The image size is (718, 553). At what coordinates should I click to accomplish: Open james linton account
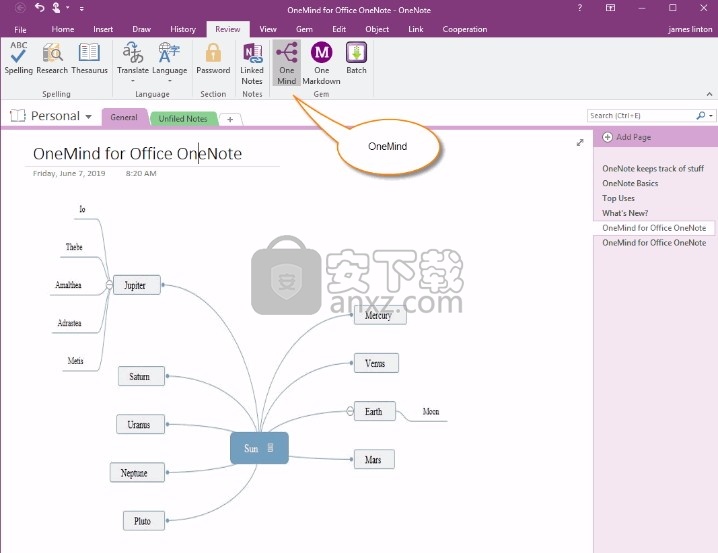(x=690, y=29)
